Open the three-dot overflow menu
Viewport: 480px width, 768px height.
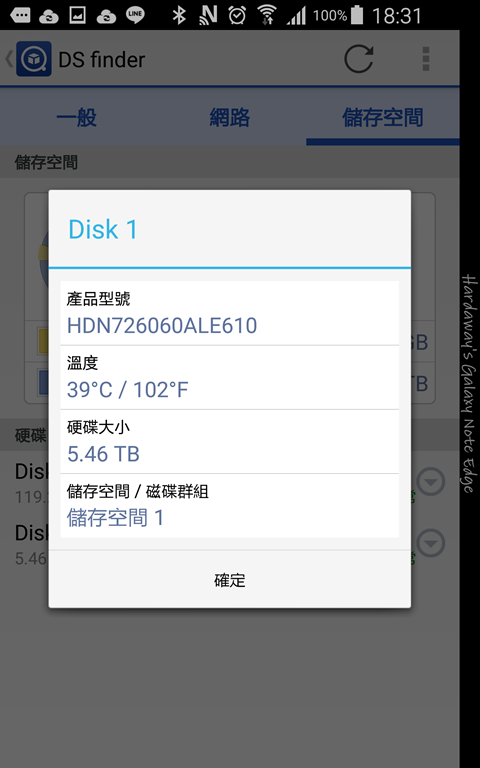point(426,59)
